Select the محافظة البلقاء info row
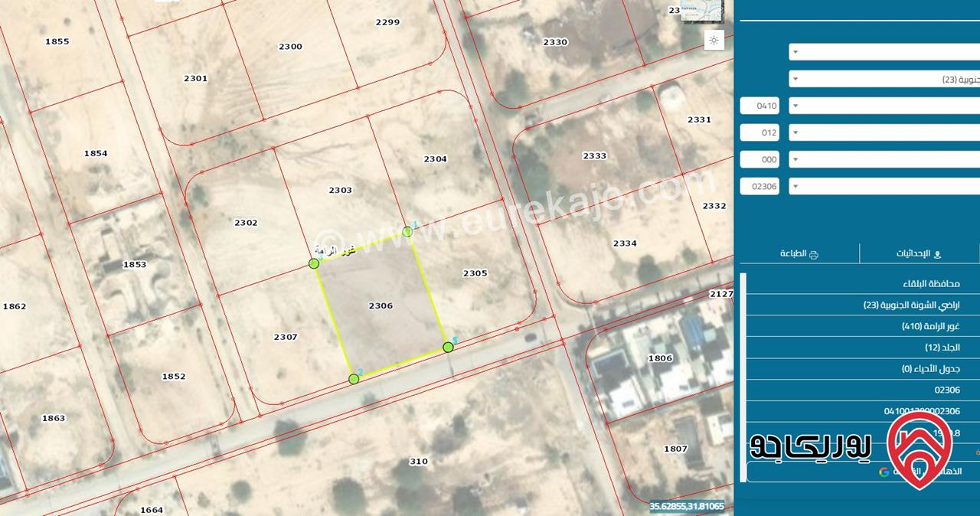Image resolution: width=980 pixels, height=516 pixels. click(864, 283)
